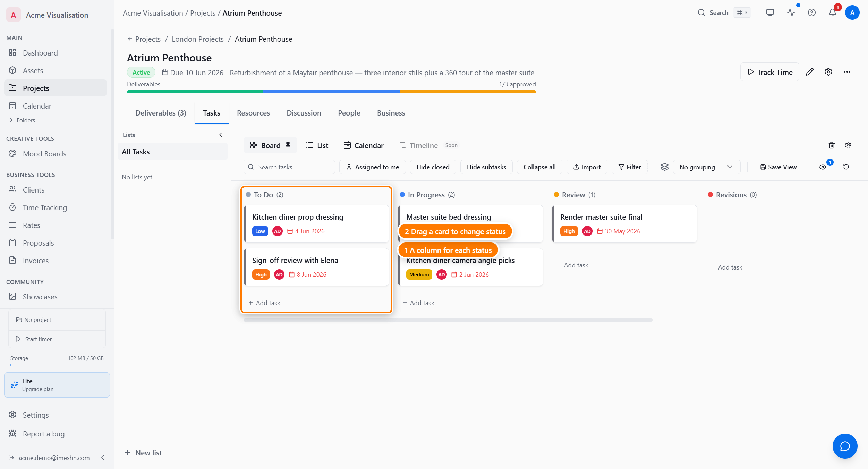Click New list

(x=143, y=453)
